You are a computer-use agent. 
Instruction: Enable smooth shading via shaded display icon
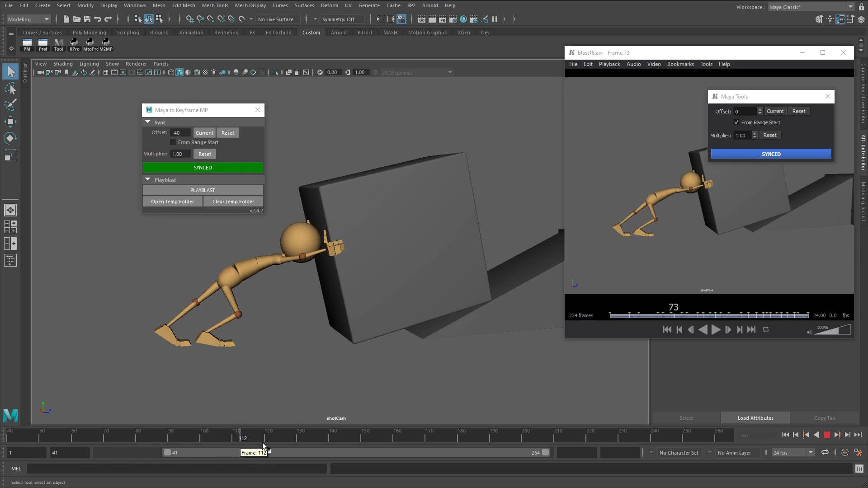pos(180,72)
